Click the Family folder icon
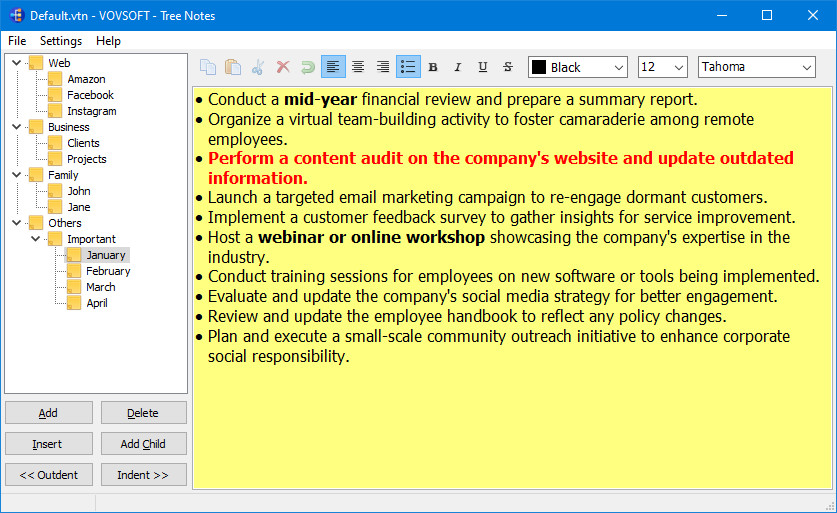 (x=36, y=175)
